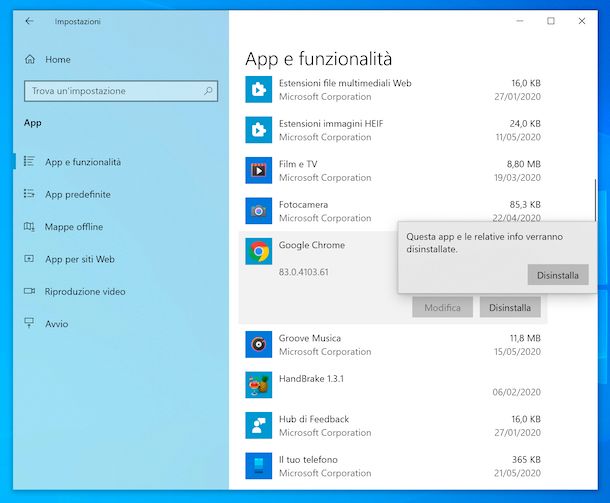Click Estensioni immagini HEIF app icon
Image resolution: width=610 pixels, height=503 pixels.
pyautogui.click(x=259, y=130)
